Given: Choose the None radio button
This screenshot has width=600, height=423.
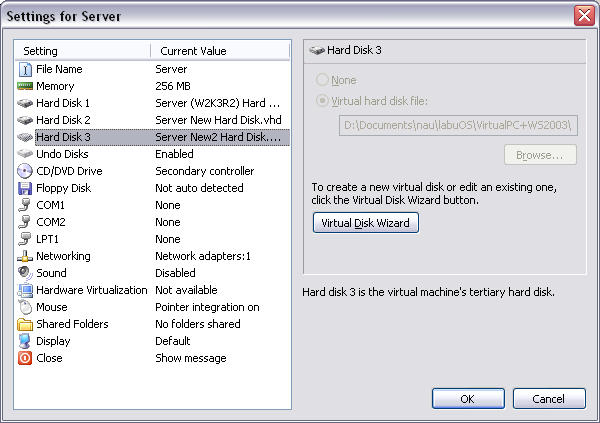Looking at the screenshot, I should [322, 80].
